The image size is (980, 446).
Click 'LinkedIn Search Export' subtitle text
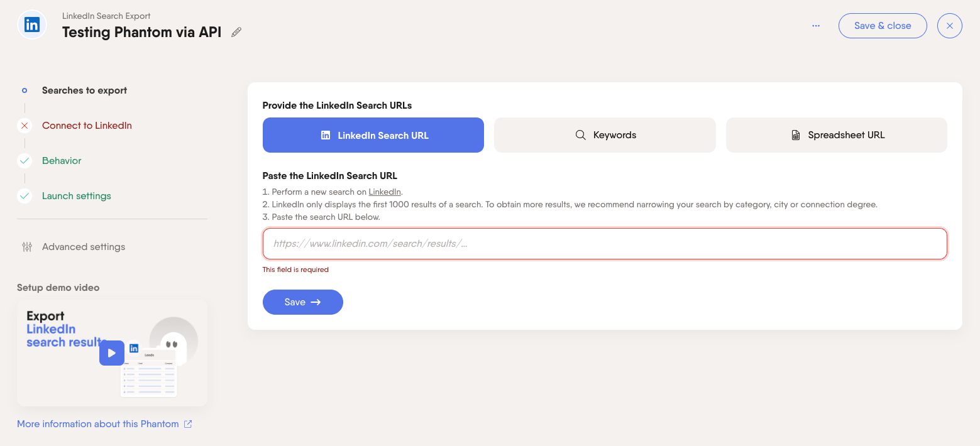[x=106, y=16]
